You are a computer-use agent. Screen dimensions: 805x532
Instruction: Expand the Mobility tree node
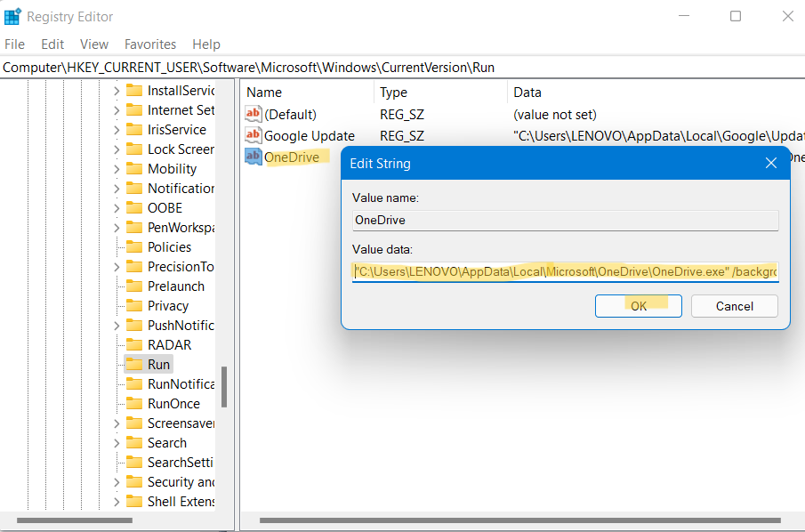click(x=117, y=169)
